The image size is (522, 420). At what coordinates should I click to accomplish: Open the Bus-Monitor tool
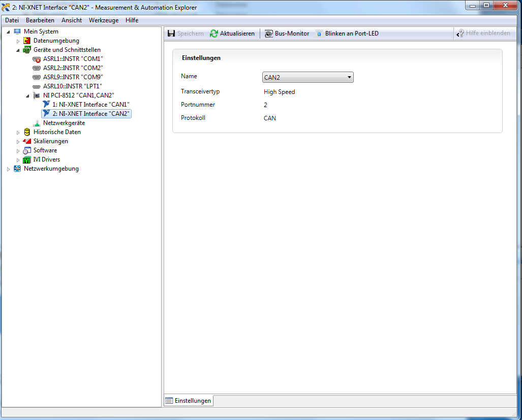tap(287, 33)
